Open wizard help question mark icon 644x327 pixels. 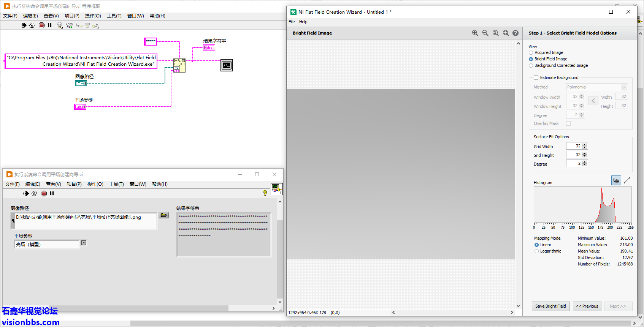[x=516, y=33]
